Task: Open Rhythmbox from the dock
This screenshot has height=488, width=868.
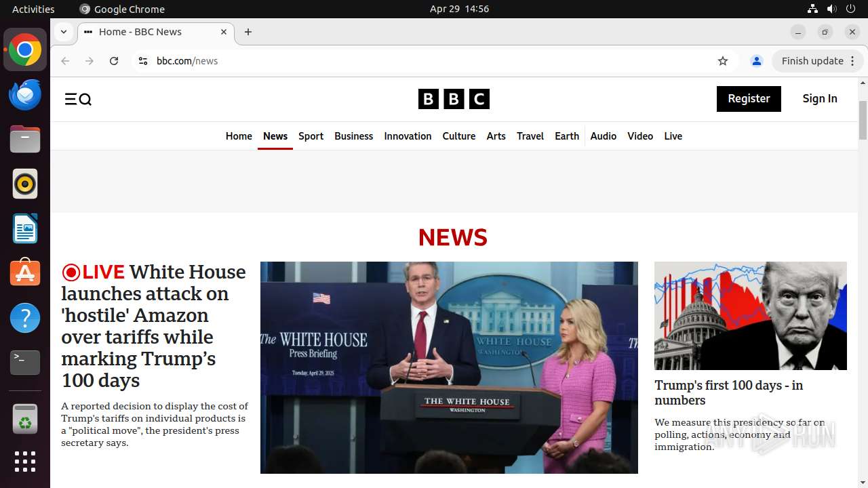Action: tap(25, 184)
